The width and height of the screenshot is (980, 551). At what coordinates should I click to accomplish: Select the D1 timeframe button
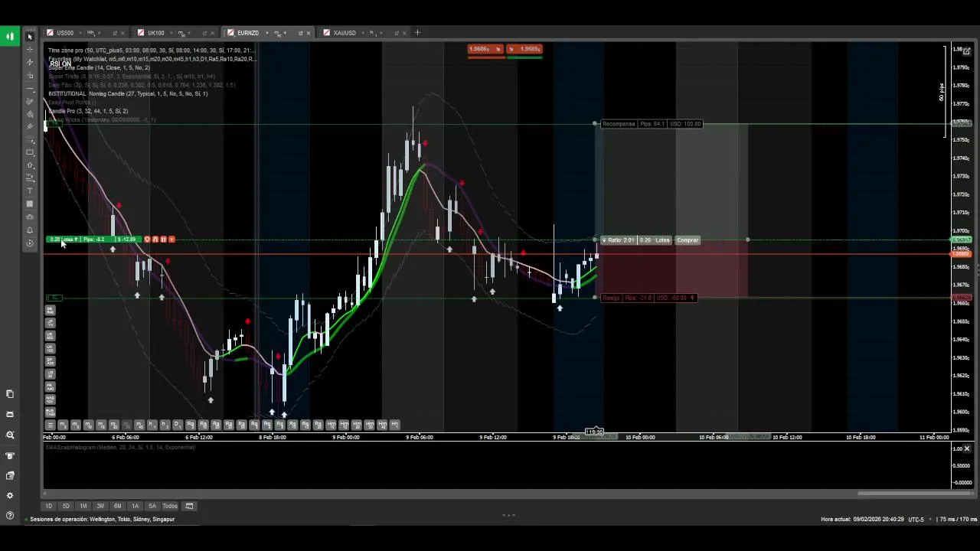[x=177, y=425]
